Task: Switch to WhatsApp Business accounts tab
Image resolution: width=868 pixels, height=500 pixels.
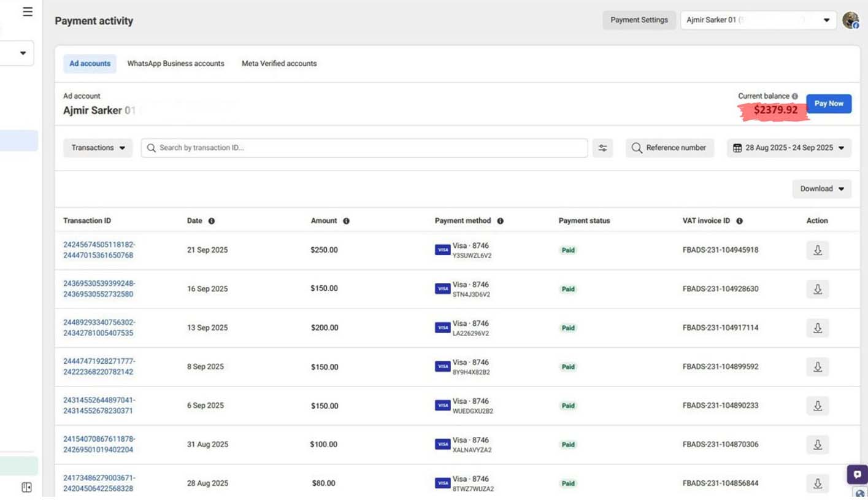Action: (175, 64)
